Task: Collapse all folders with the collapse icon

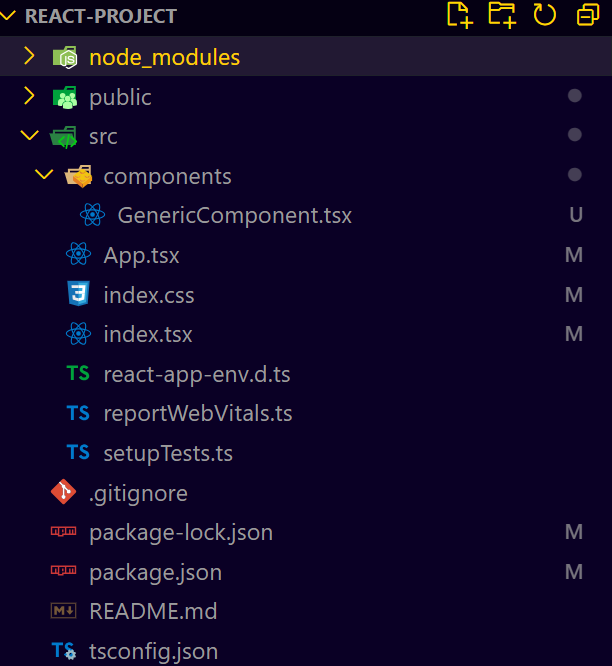Action: 588,15
